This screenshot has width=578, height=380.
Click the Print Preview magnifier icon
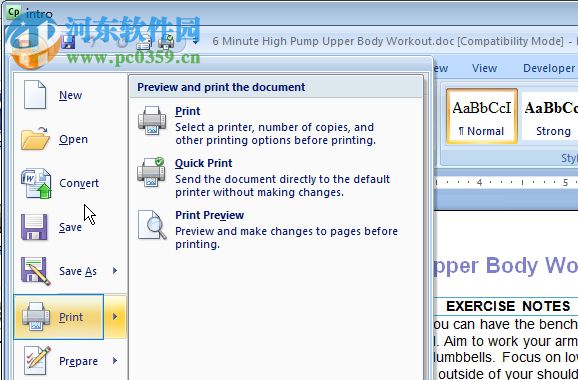(x=152, y=225)
